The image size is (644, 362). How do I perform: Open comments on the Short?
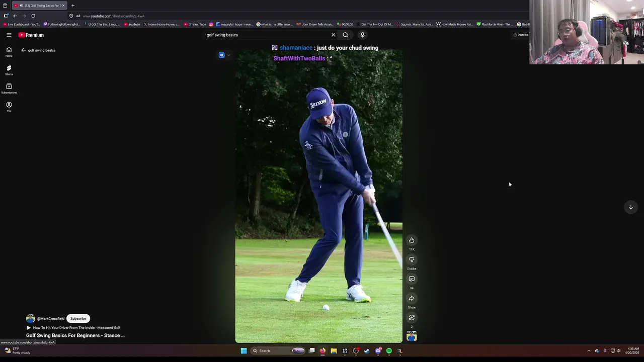[412, 279]
